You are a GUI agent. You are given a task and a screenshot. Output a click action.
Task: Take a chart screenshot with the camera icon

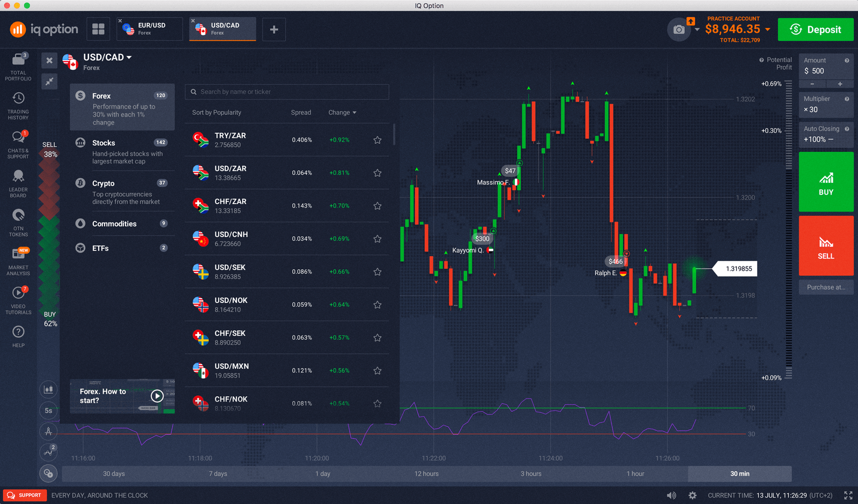point(677,29)
